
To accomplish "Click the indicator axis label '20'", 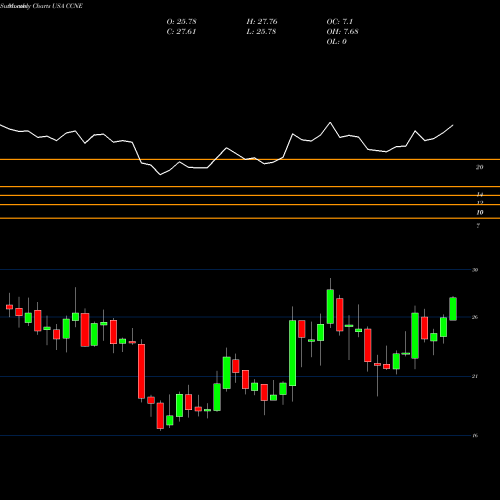I will [x=479, y=167].
